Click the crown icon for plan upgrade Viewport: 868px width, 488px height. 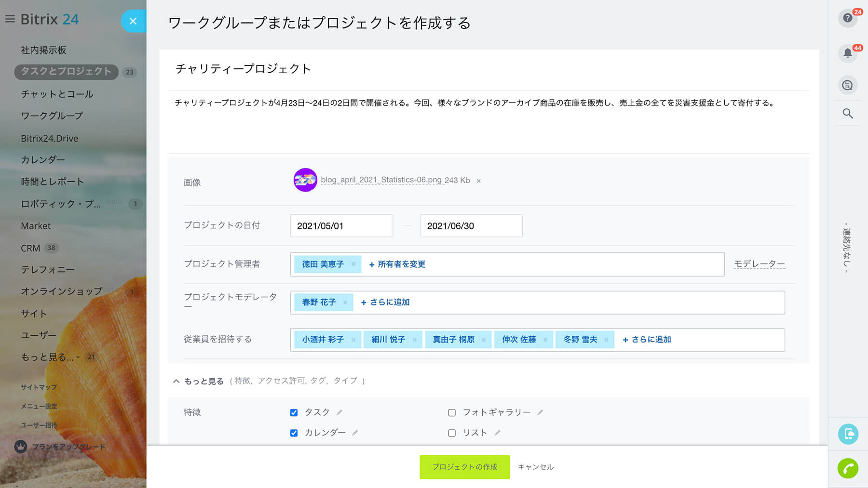[x=21, y=447]
